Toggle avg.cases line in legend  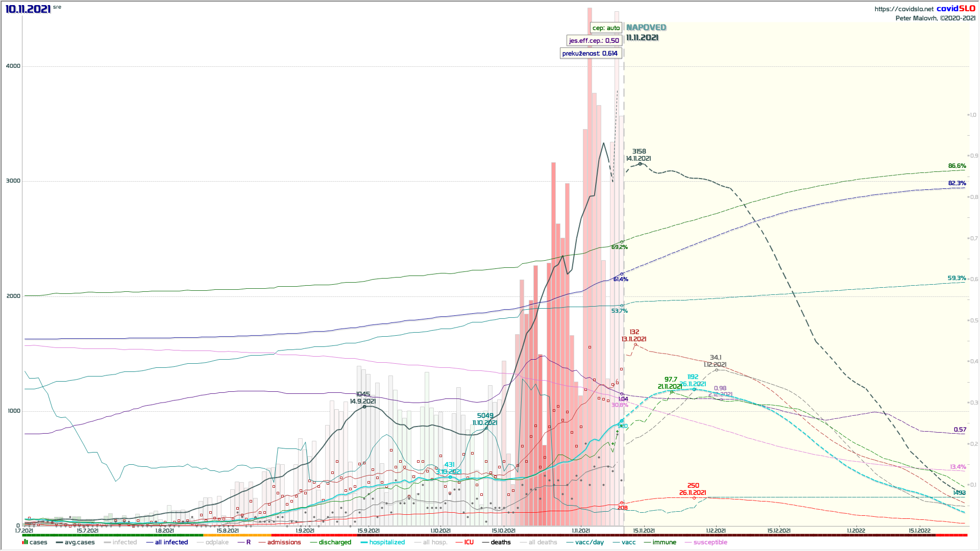pos(79,542)
